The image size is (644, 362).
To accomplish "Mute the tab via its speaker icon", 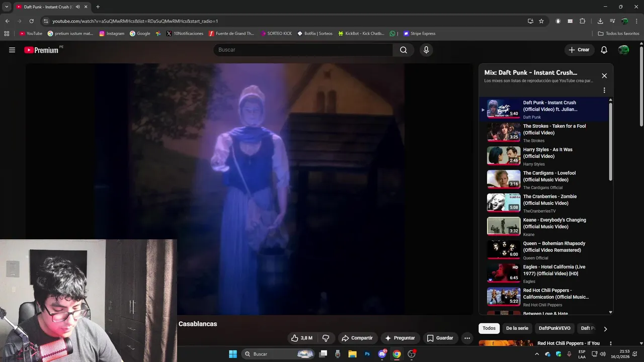I will (77, 7).
